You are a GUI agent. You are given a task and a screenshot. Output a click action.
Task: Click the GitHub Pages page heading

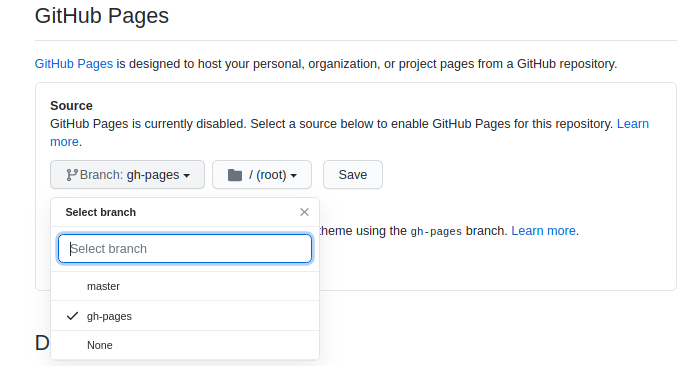tap(102, 16)
